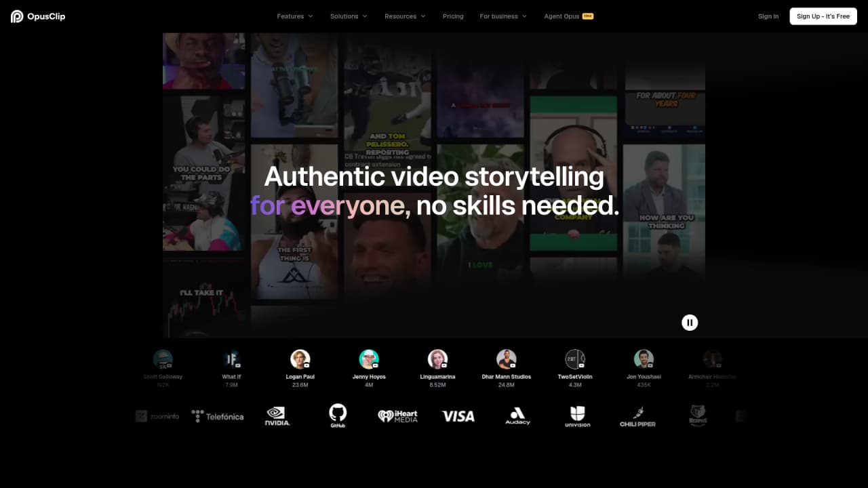Image resolution: width=868 pixels, height=488 pixels.
Task: Click the Chili Piper logo
Action: pyautogui.click(x=637, y=416)
